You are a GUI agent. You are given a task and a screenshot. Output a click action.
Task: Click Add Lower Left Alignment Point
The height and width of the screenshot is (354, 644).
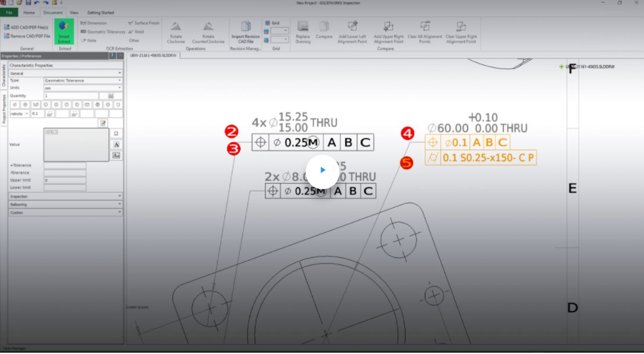click(x=354, y=32)
